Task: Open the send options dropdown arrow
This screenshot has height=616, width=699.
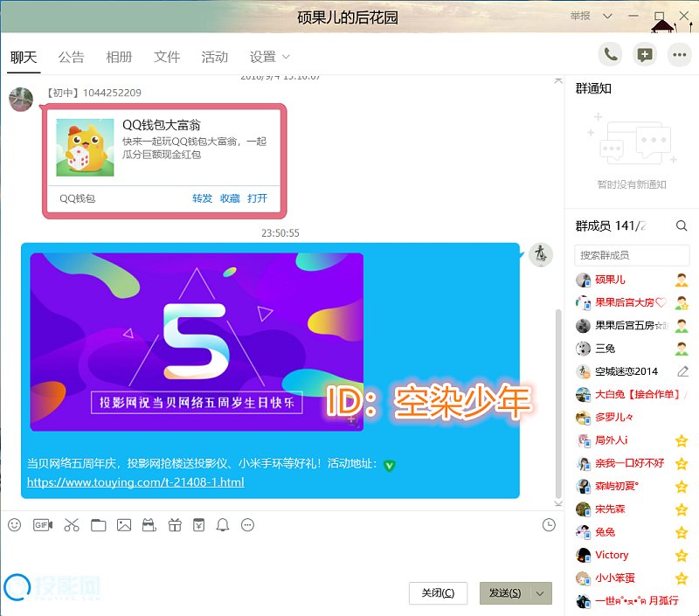Action: 540,593
